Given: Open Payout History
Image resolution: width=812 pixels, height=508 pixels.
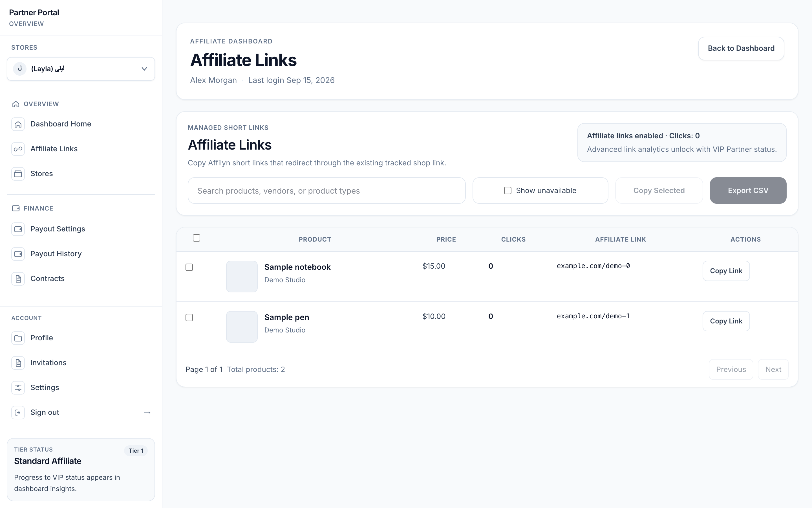Looking at the screenshot, I should coord(81,254).
